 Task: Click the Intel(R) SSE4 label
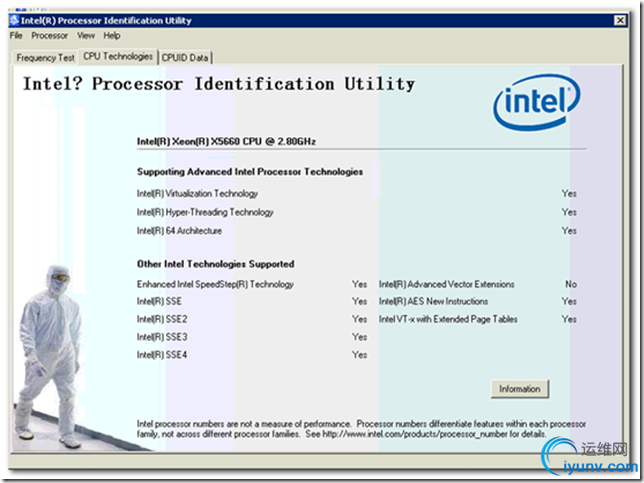(162, 355)
